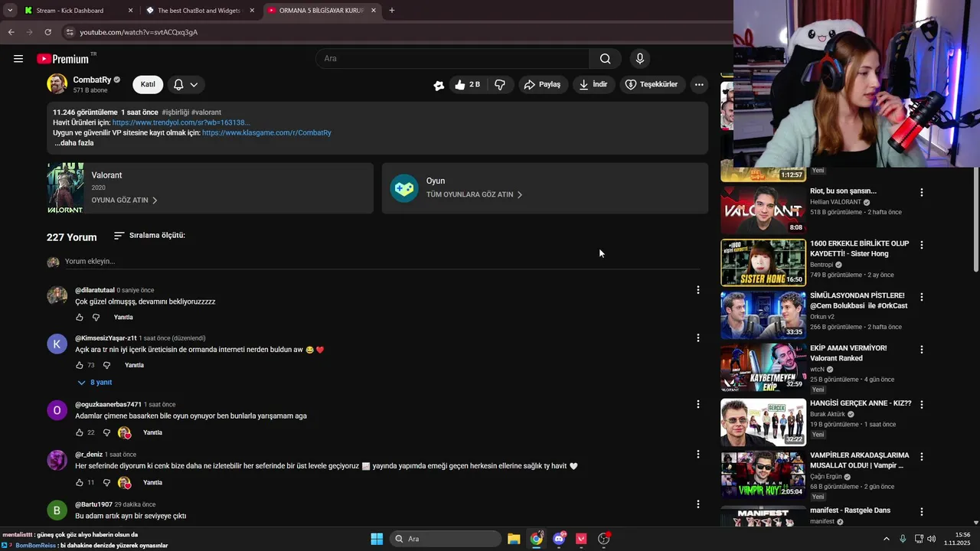This screenshot has height=551, width=980.
Task: Like the @oguzkaanerbas7471 comment
Action: click(80, 432)
